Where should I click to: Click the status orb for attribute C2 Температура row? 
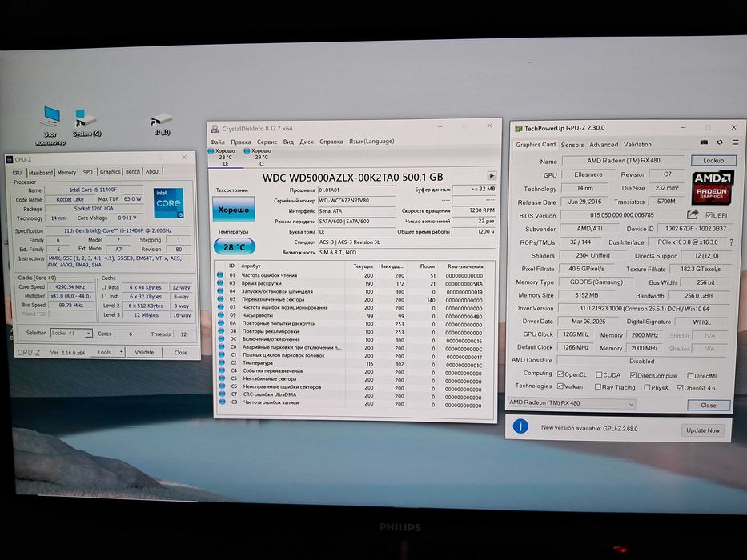tap(221, 363)
